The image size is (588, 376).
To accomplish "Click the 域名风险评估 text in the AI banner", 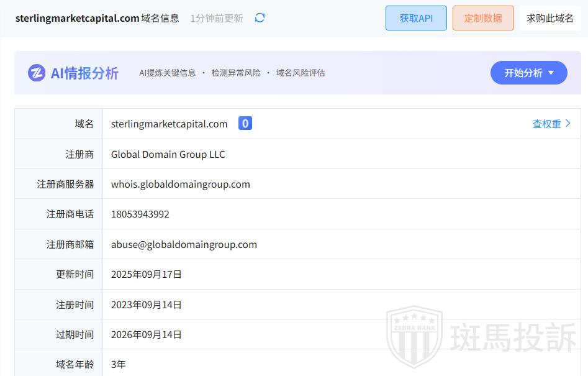I will pos(301,73).
